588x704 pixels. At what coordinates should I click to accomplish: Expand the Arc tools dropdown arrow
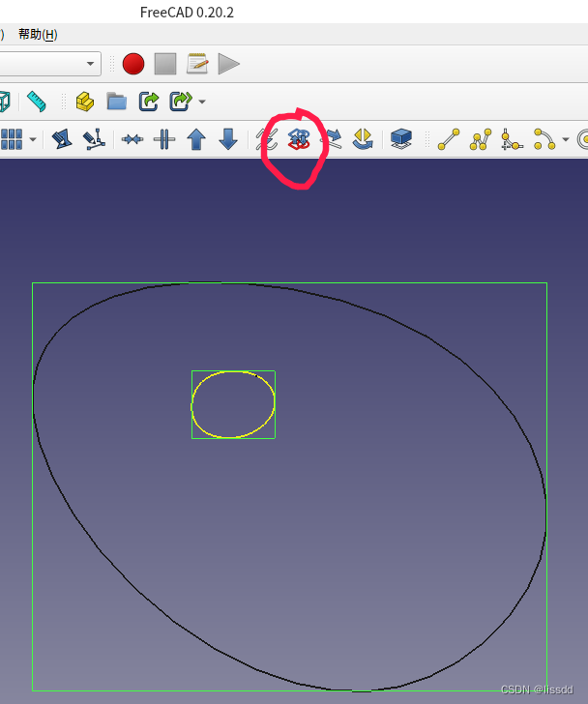click(566, 139)
